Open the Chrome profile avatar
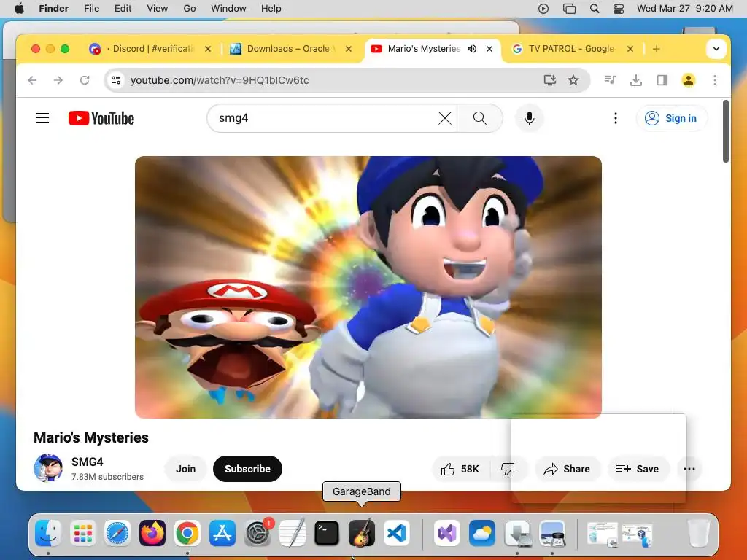 (689, 80)
